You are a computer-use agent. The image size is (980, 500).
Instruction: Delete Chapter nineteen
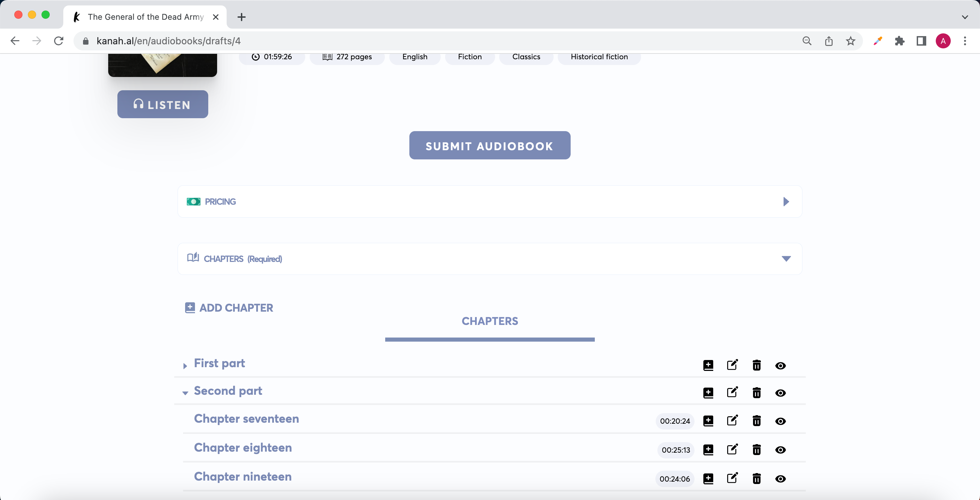[x=756, y=479]
